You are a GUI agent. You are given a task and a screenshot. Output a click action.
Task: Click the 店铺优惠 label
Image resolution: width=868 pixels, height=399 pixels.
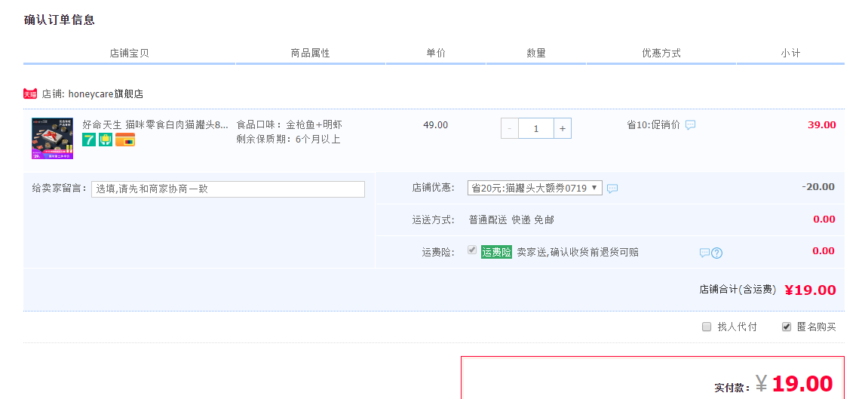(x=433, y=188)
